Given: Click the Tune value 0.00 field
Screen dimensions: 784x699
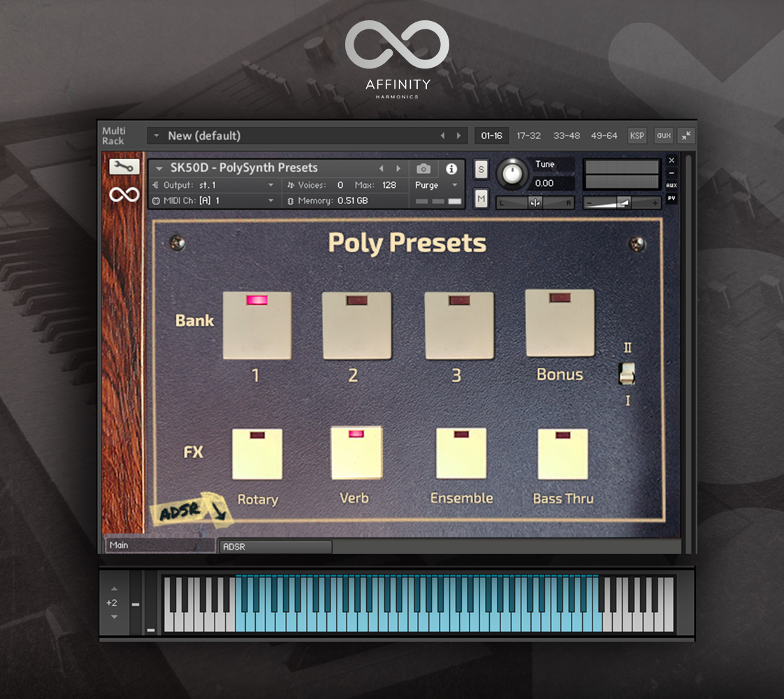Looking at the screenshot, I should coord(553,184).
